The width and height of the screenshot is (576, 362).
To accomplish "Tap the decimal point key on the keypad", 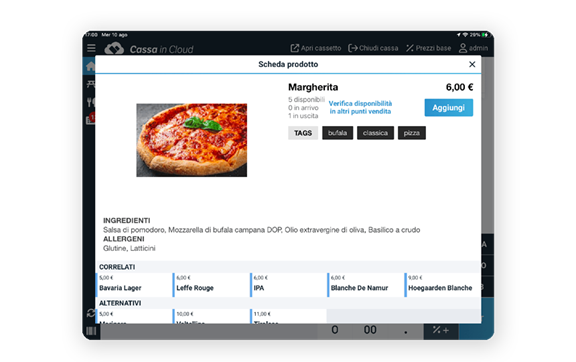I will 406,330.
